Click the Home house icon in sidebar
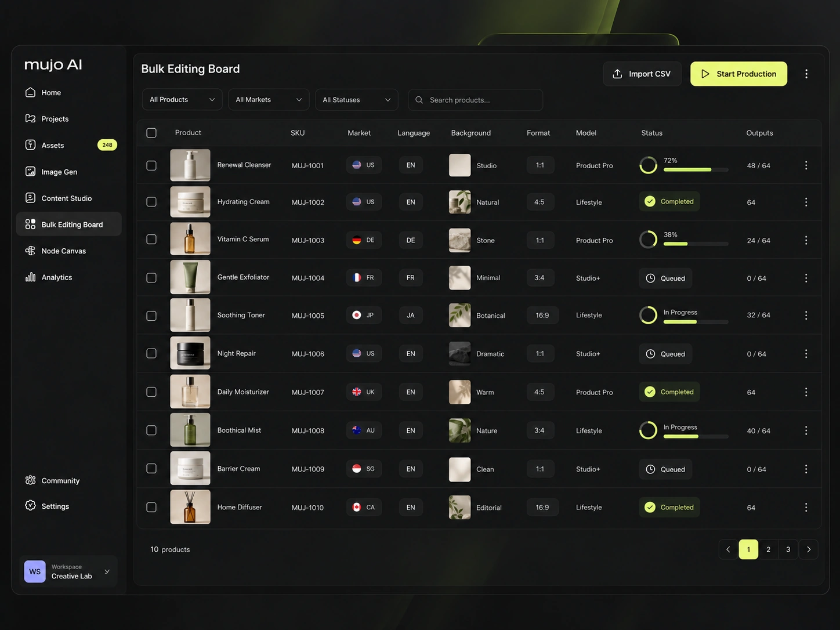 tap(30, 92)
